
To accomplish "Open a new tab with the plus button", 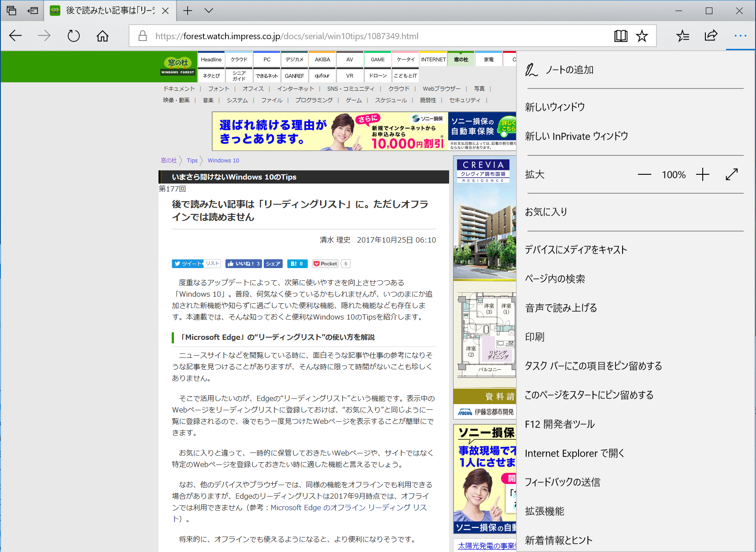I will [x=188, y=10].
